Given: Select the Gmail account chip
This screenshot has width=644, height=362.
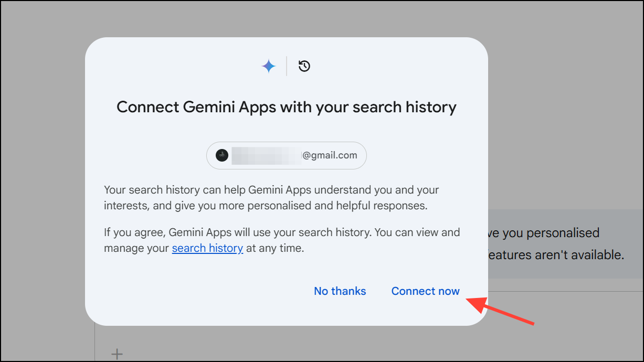Looking at the screenshot, I should click(287, 155).
